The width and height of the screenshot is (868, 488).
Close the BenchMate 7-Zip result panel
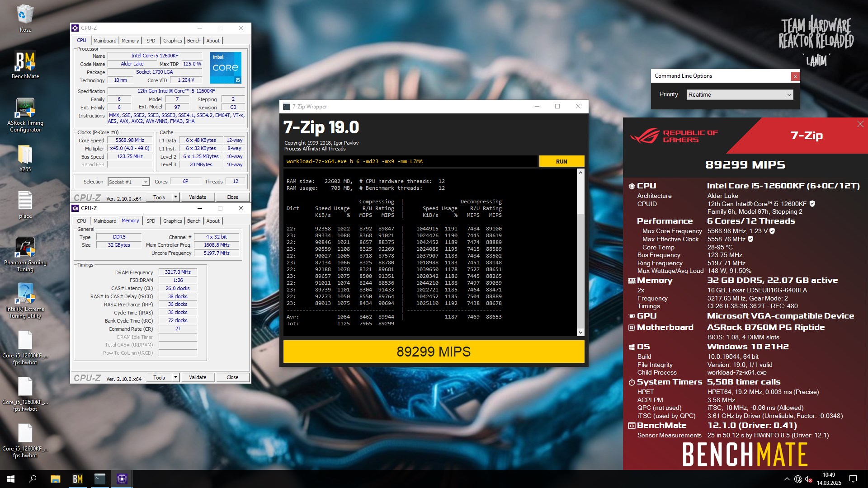click(x=860, y=124)
